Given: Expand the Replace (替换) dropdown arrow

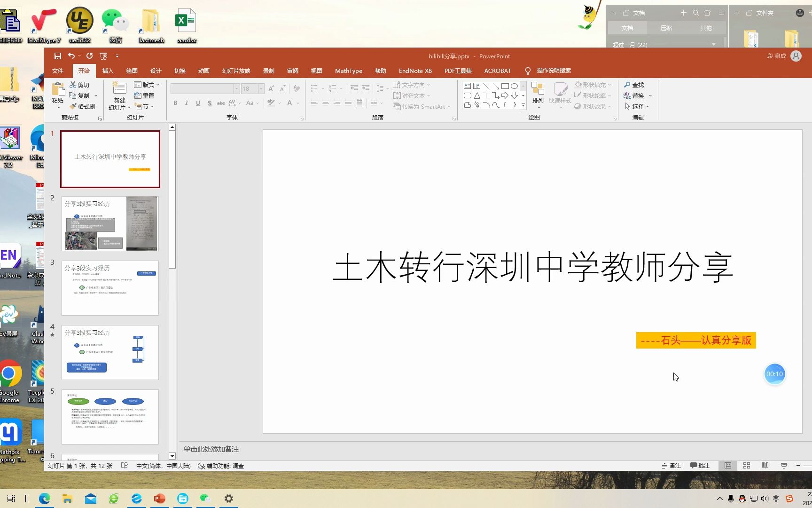Looking at the screenshot, I should pos(650,95).
